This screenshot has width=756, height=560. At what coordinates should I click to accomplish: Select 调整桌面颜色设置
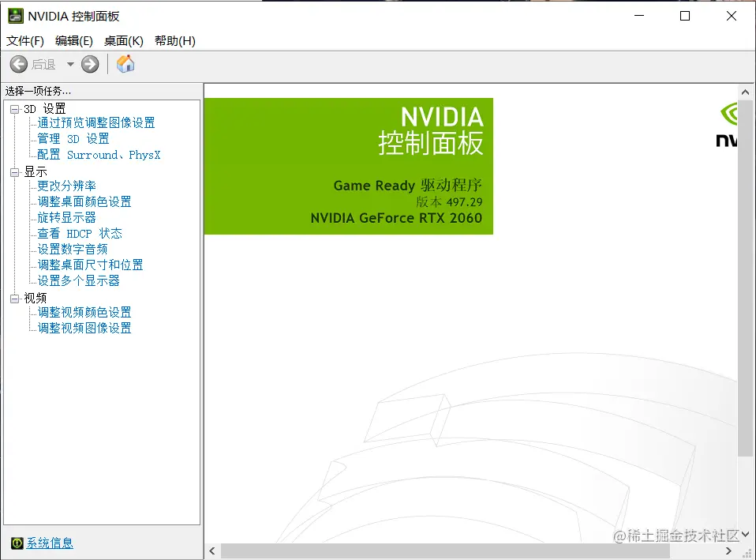[84, 201]
